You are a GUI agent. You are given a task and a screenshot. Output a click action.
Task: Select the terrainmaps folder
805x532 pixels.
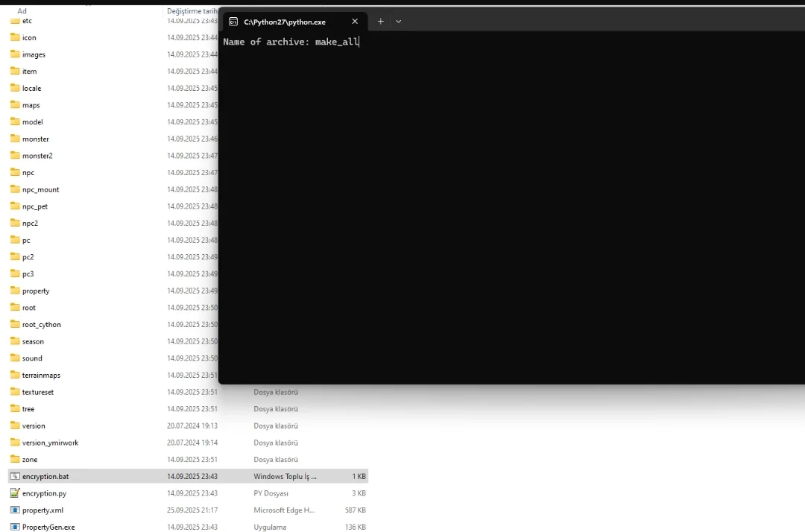click(41, 376)
